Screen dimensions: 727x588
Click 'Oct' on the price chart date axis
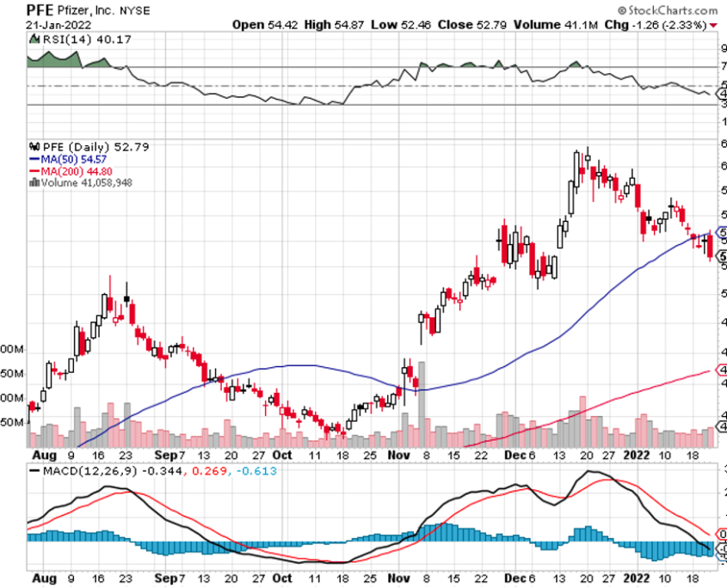point(282,456)
